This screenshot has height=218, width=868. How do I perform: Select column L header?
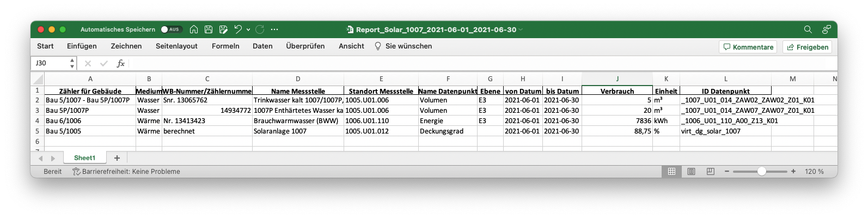coord(726,79)
